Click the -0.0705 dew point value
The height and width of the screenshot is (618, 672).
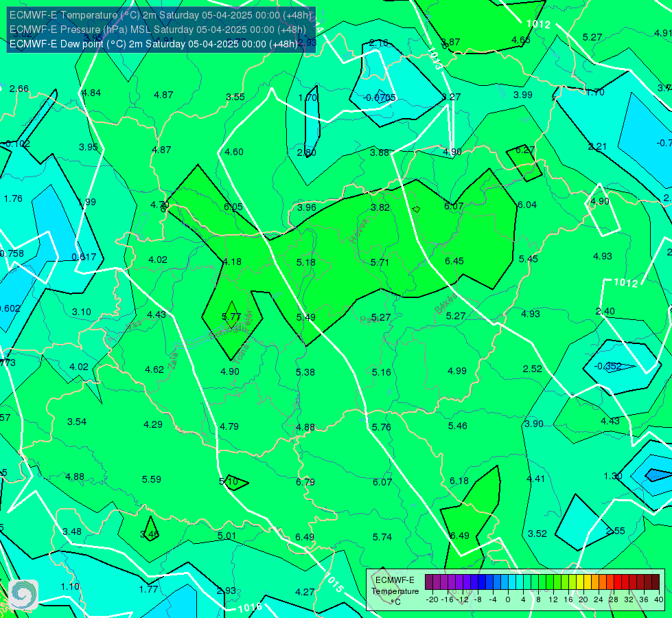point(380,98)
